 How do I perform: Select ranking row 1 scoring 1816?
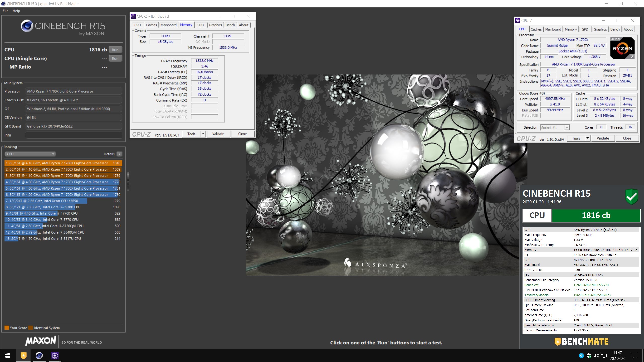(x=63, y=163)
